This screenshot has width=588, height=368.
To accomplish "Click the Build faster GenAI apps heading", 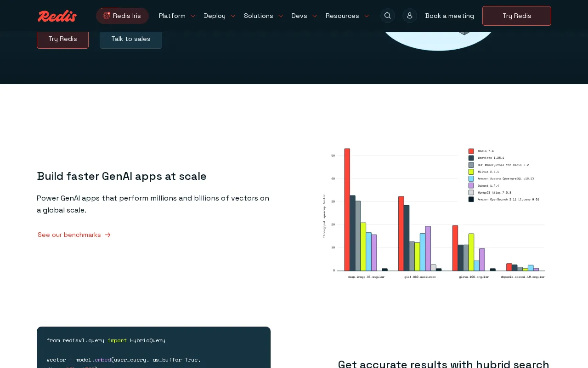I will [122, 176].
